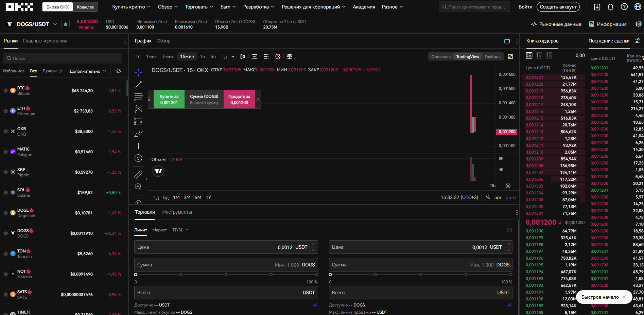Viewport: 644px width, 315px height.
Task: Switch chart to Оригинал mode
Action: [x=441, y=57]
